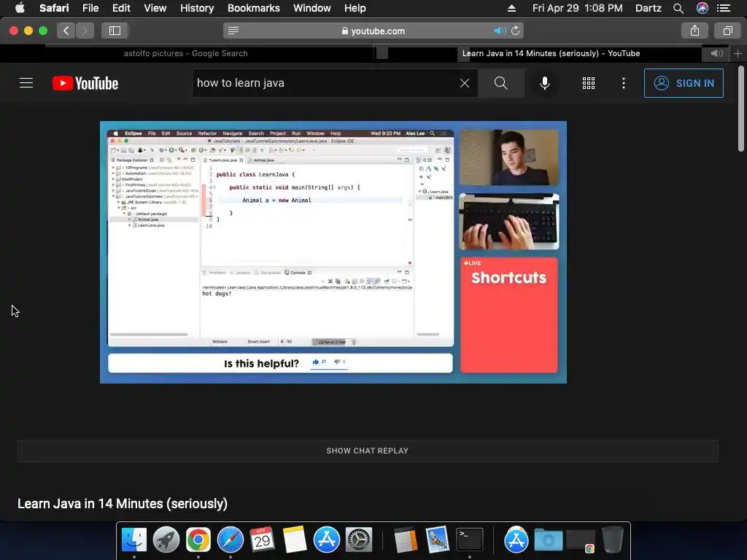The width and height of the screenshot is (747, 560).
Task: Open the Window menu
Action: click(312, 8)
